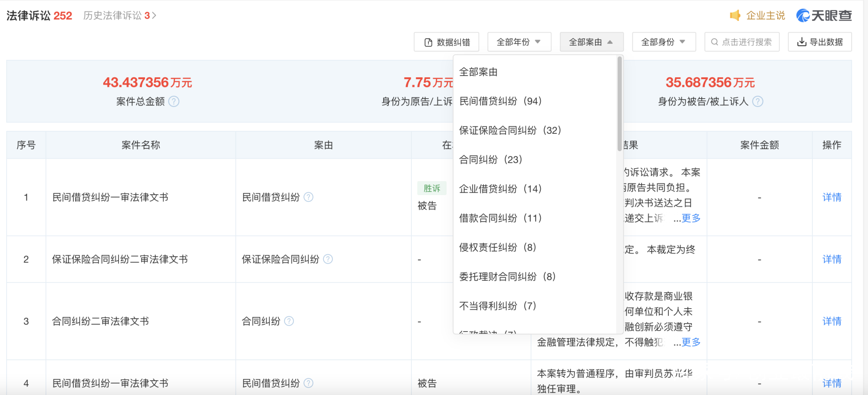Select 保证保险合同纠纷 (32) from the list
Screen dimensions: 868x395
535,130
